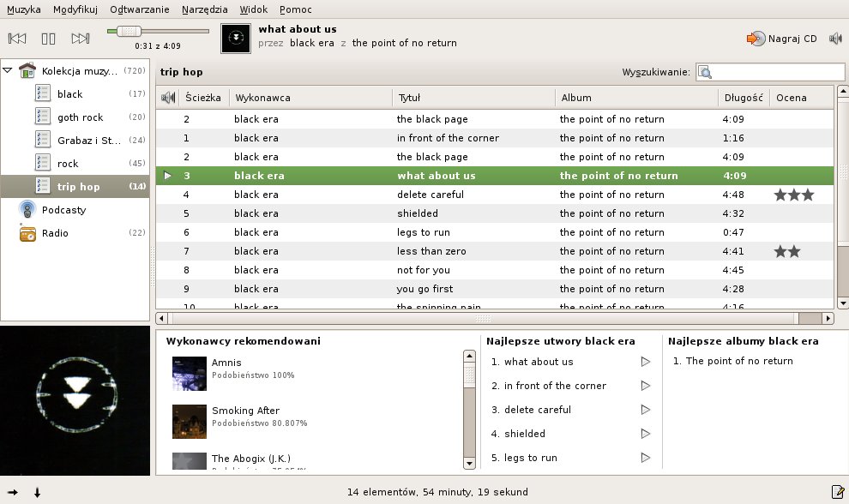Open the Narzędzia menu
The height and width of the screenshot is (504, 849).
tap(205, 9)
